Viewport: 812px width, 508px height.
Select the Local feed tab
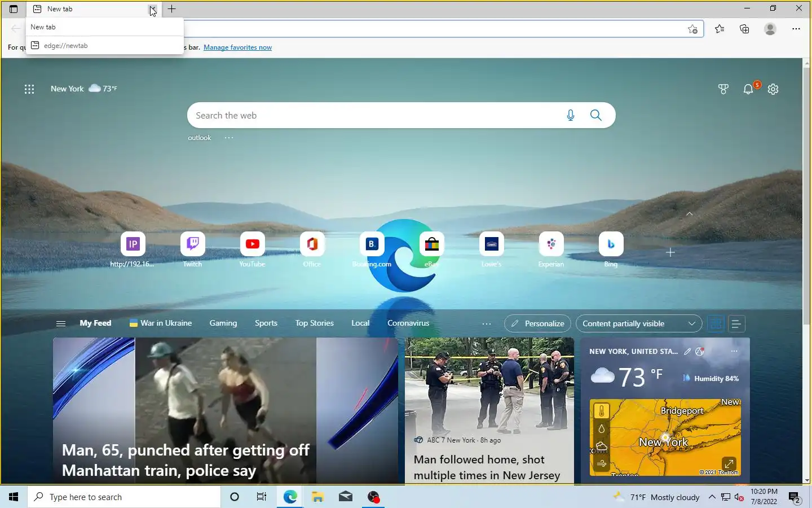click(360, 323)
